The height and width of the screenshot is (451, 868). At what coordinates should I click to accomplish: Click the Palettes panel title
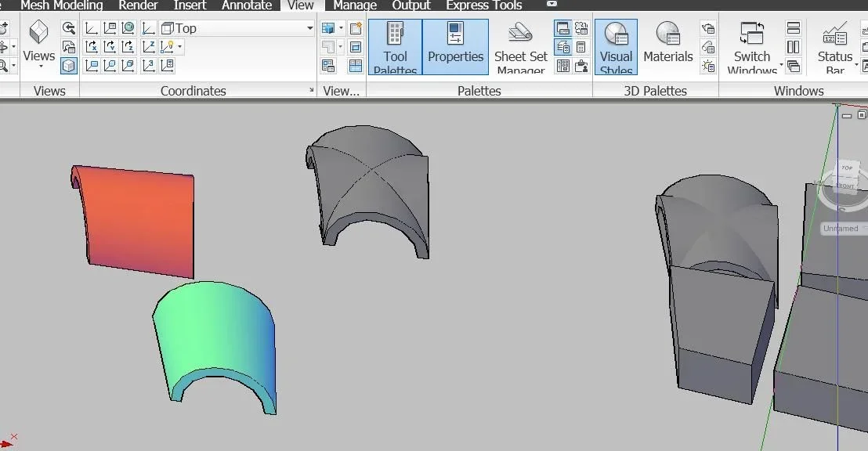point(479,91)
